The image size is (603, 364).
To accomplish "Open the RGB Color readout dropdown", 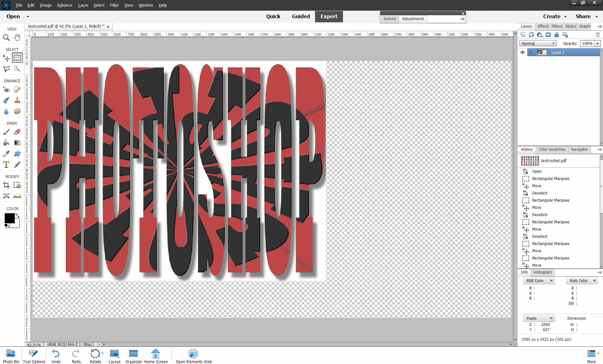I will (539, 281).
